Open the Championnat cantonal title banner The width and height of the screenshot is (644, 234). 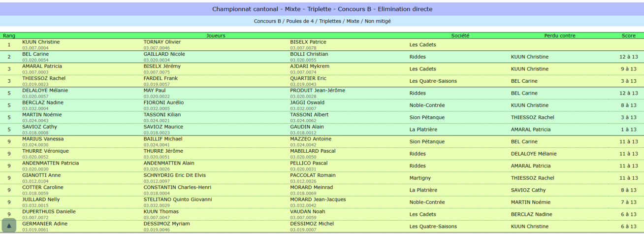322,9
